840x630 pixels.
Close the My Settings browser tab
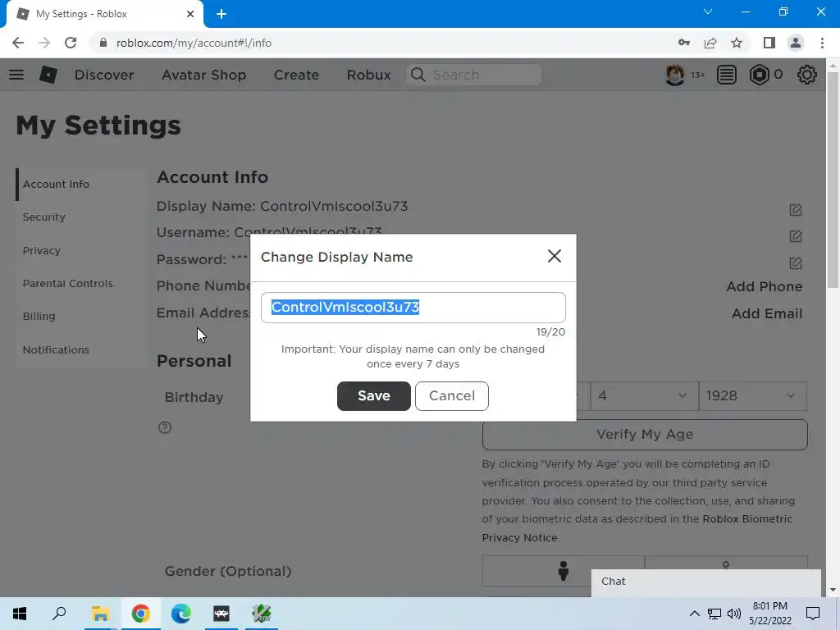[x=190, y=14]
